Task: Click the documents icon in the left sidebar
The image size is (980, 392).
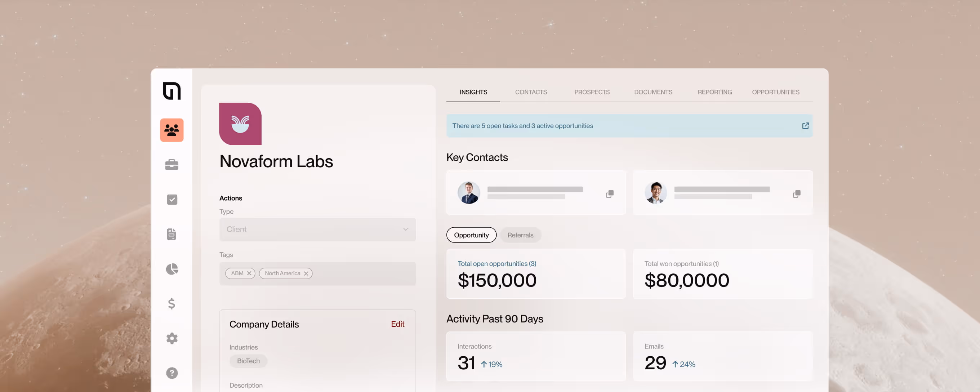Action: 172,234
